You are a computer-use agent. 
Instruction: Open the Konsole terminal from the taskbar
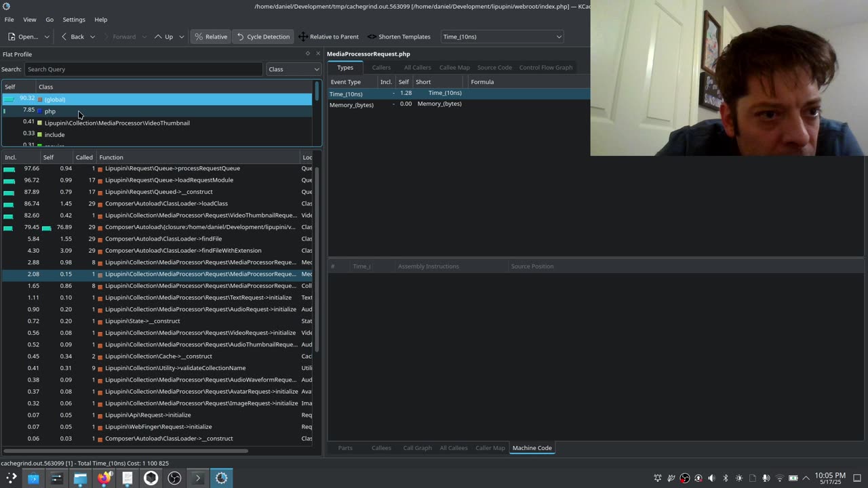tap(198, 478)
